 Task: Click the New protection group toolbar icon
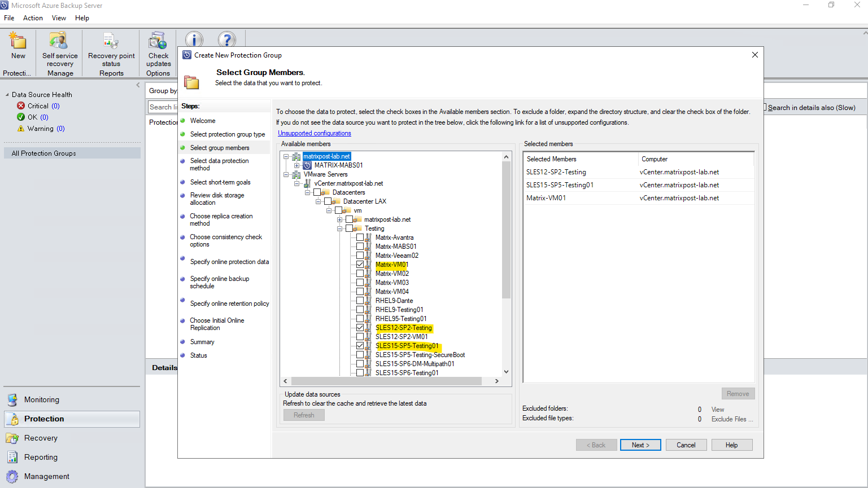18,41
